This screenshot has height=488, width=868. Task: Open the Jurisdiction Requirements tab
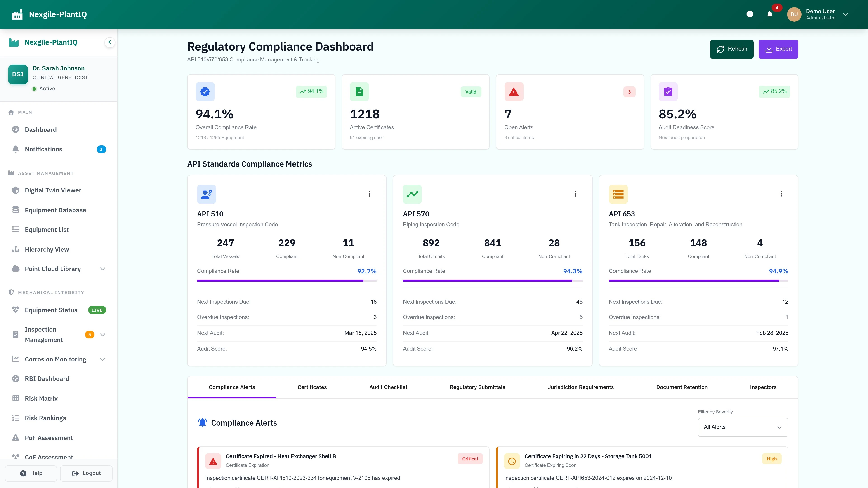(x=580, y=387)
